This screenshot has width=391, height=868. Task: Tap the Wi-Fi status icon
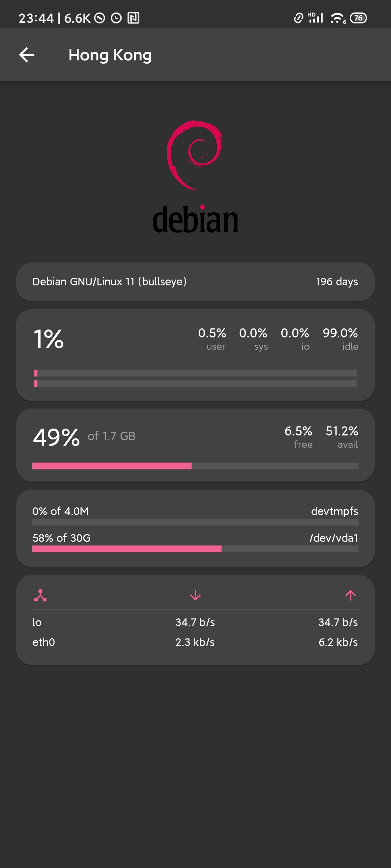(x=338, y=18)
